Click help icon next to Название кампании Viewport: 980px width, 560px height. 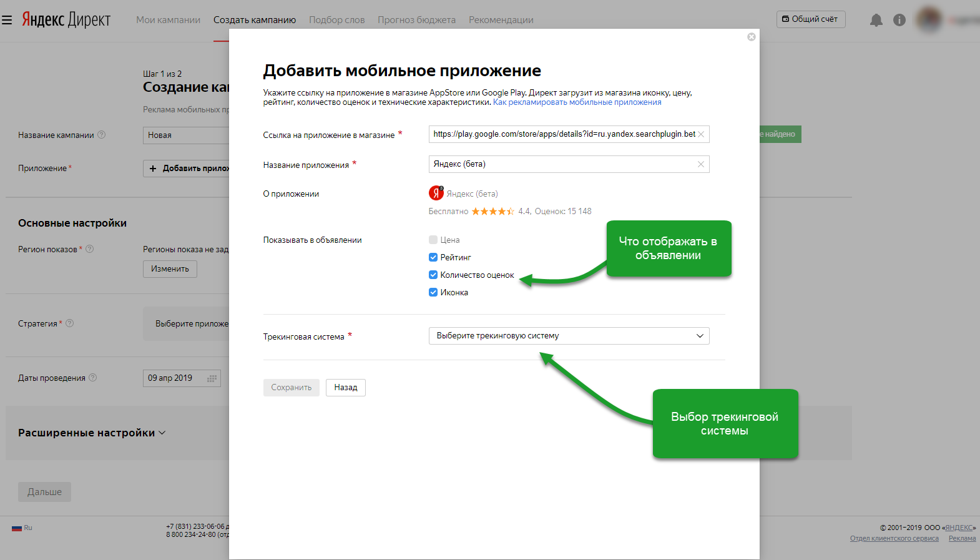[x=102, y=135]
